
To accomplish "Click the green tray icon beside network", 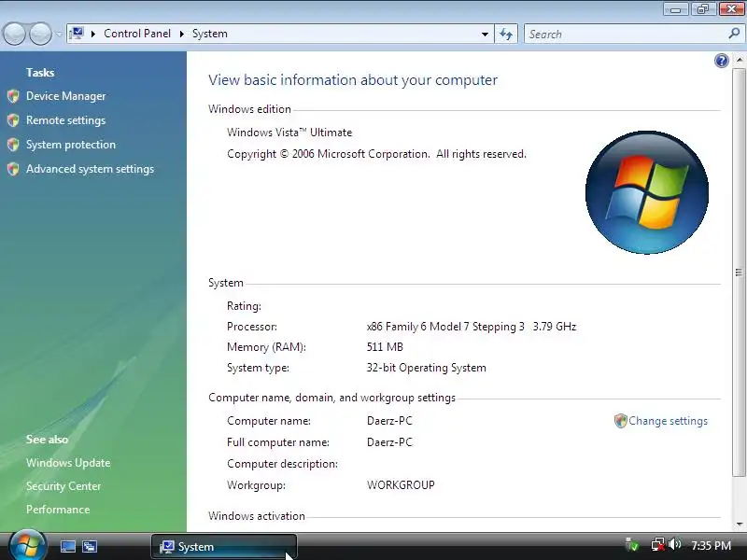I will pyautogui.click(x=632, y=544).
